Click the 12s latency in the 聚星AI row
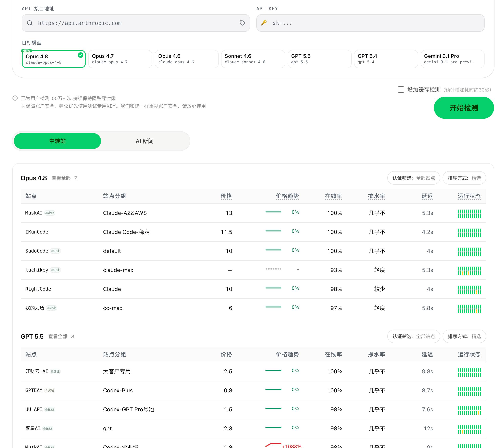The height and width of the screenshot is (448, 504). tap(428, 428)
